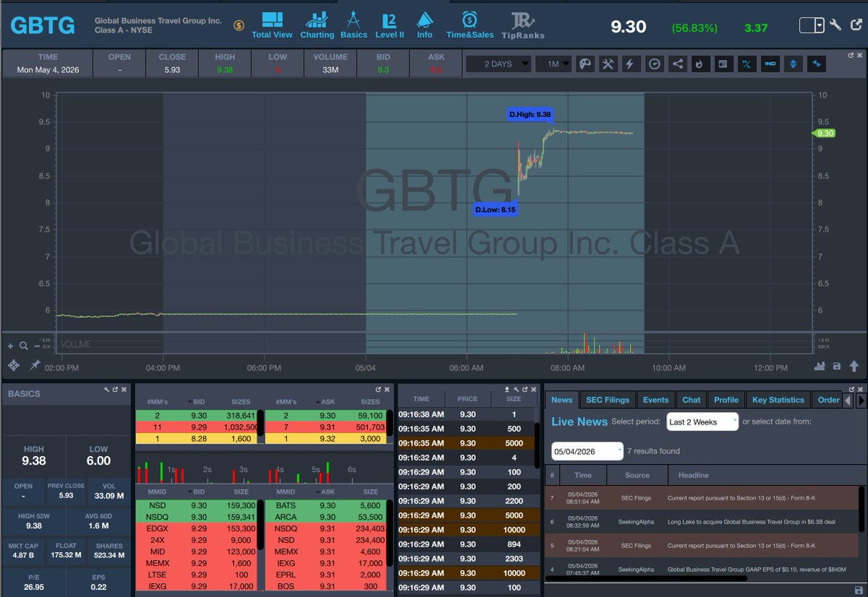868x597 pixels.
Task: Click the upload arrow icon at chart bottom-right
Action: (x=854, y=366)
